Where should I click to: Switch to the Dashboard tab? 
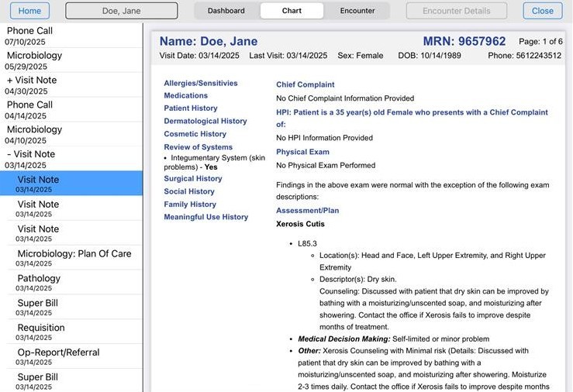(x=226, y=11)
